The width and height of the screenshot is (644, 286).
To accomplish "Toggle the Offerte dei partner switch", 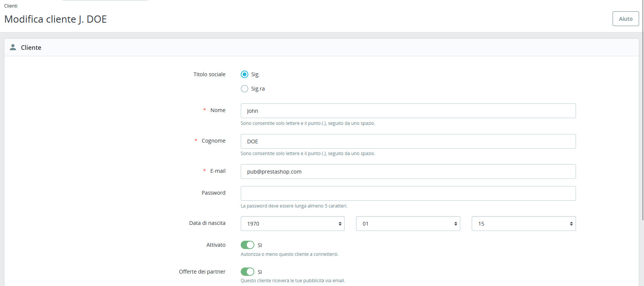I will pos(248,272).
